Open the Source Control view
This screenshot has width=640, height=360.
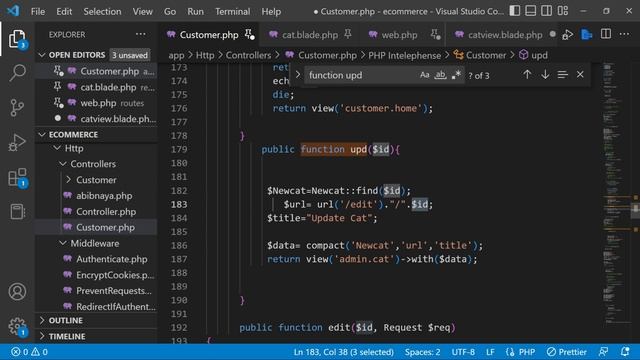tap(17, 108)
